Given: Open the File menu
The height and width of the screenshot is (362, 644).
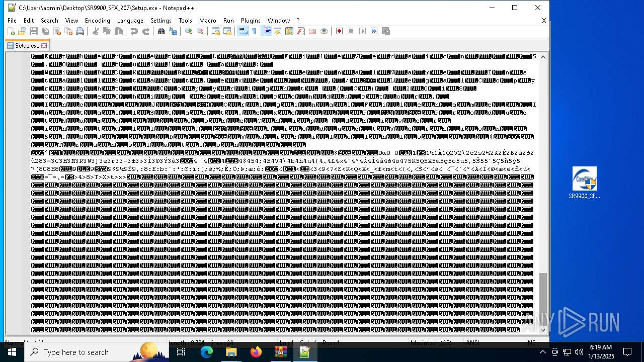Looking at the screenshot, I should (x=12, y=21).
